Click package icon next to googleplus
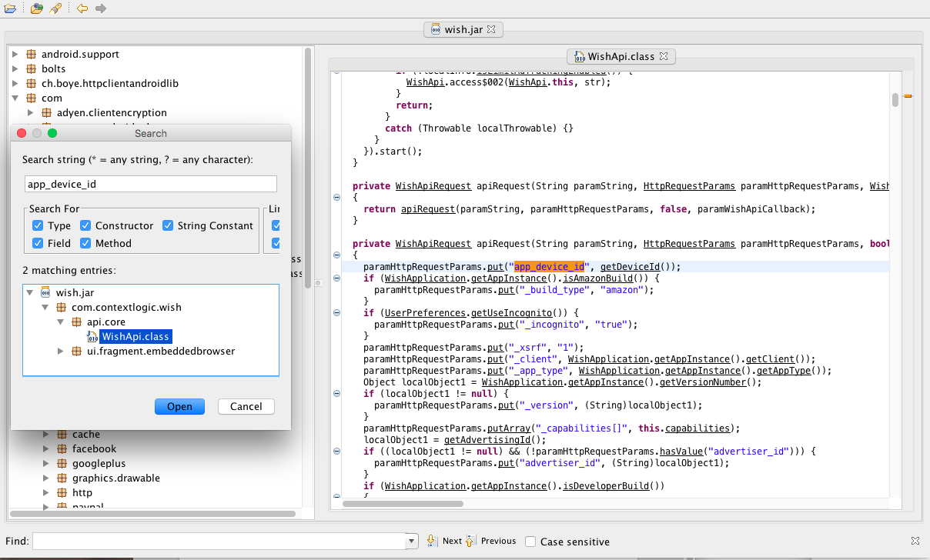This screenshot has height=560, width=930. (62, 464)
